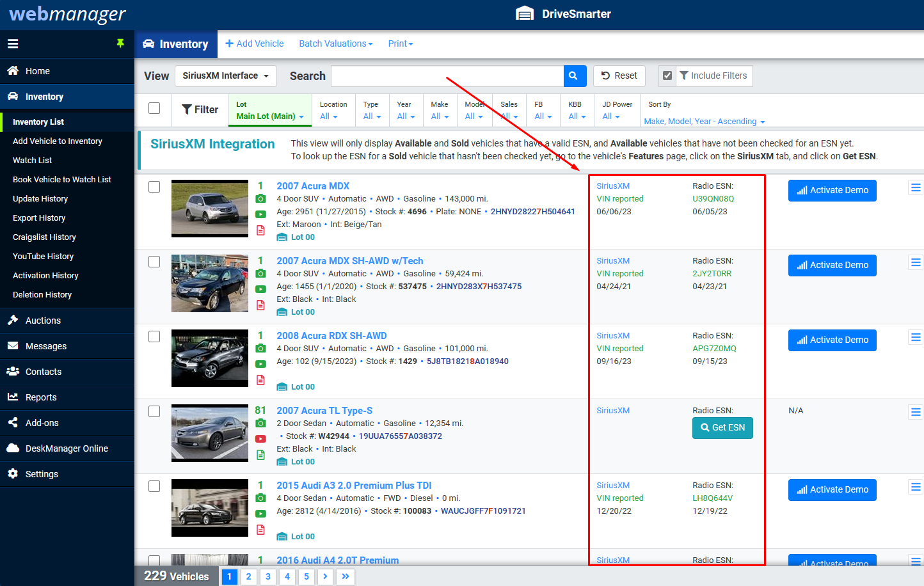This screenshot has height=586, width=924.
Task: Open the row actions hamburger icon beside the 2007 Acura MDX
Action: point(916,187)
